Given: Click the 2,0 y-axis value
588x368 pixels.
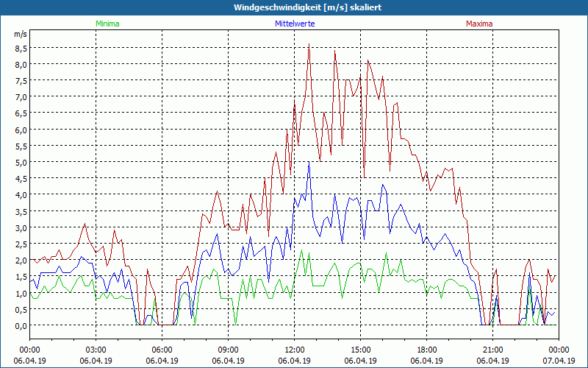Looking at the screenshot, I should 21,261.
